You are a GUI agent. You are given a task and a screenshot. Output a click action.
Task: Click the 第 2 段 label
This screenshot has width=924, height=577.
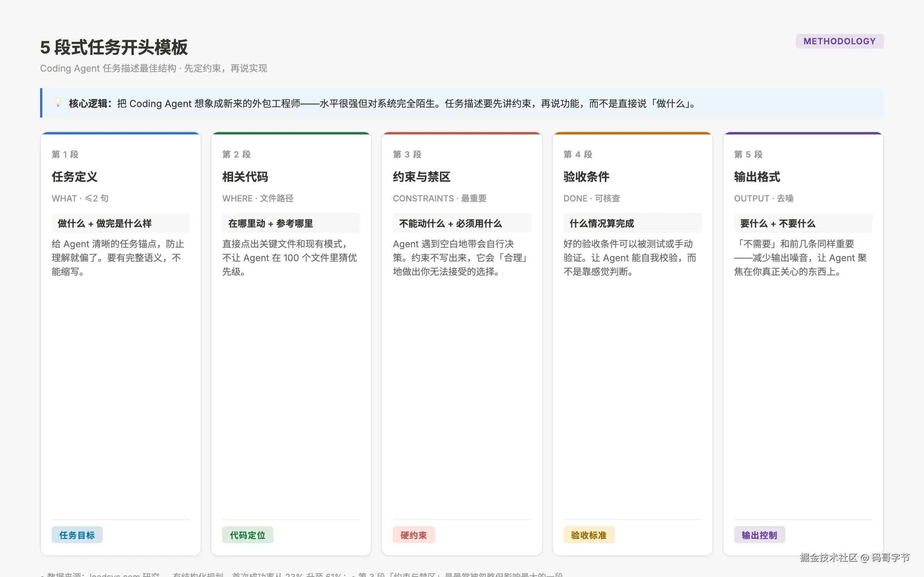pos(236,154)
